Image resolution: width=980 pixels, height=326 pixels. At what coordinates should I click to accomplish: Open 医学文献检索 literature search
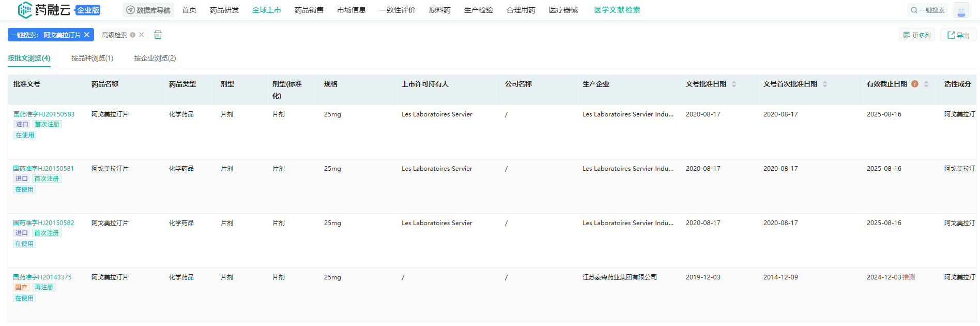[x=617, y=10]
